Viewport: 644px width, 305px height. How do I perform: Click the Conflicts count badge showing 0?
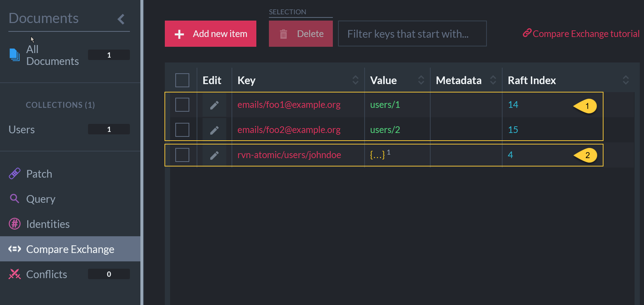pos(109,274)
